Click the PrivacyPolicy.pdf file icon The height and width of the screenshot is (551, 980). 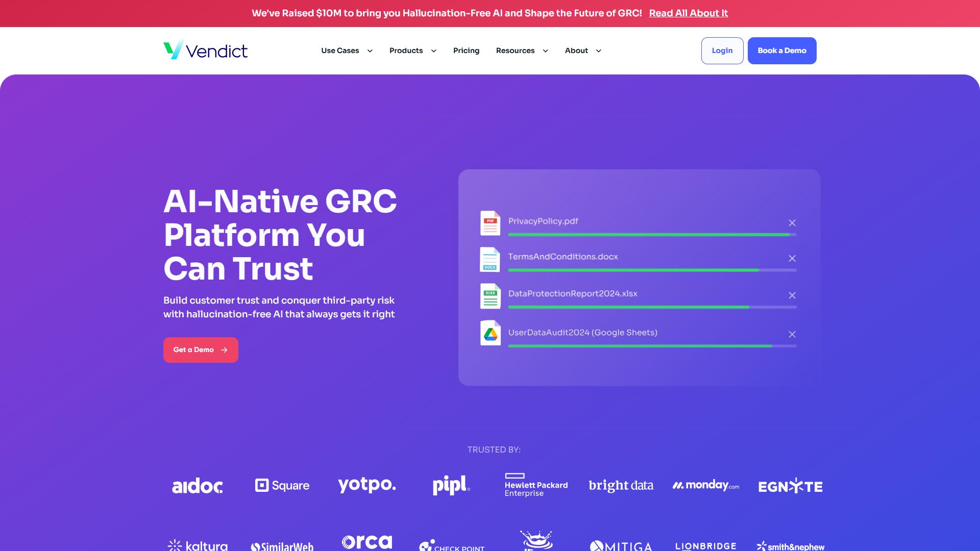[x=490, y=223]
